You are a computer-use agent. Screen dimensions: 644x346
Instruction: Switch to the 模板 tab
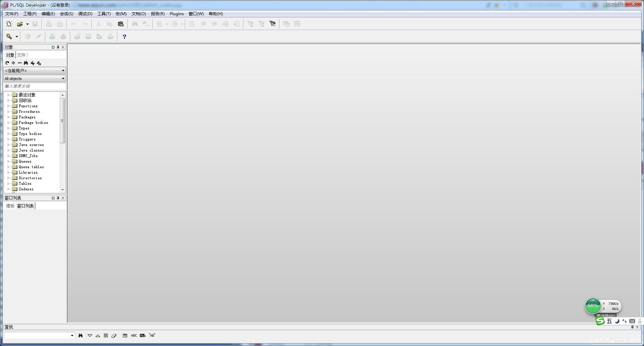tap(10, 206)
